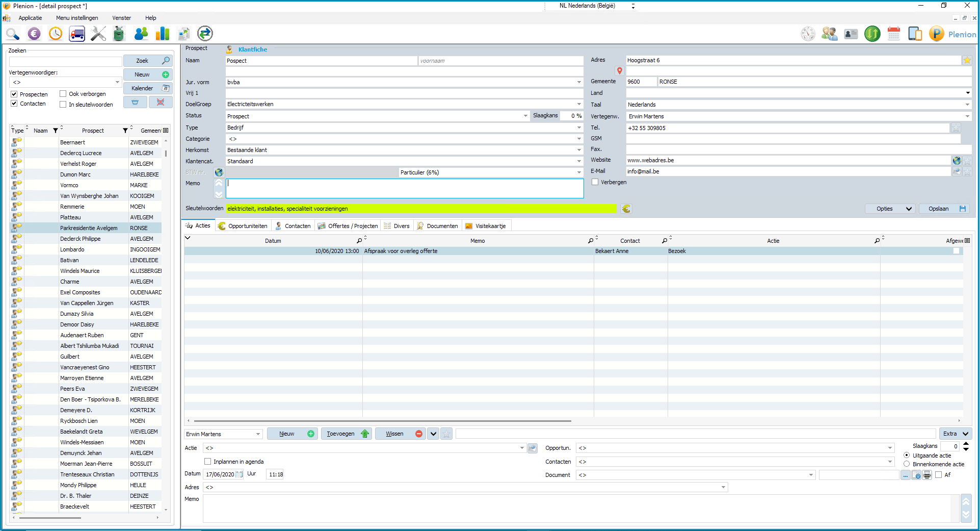Click the business card icon near top right
Image resolution: width=980 pixels, height=531 pixels.
pyautogui.click(x=851, y=34)
